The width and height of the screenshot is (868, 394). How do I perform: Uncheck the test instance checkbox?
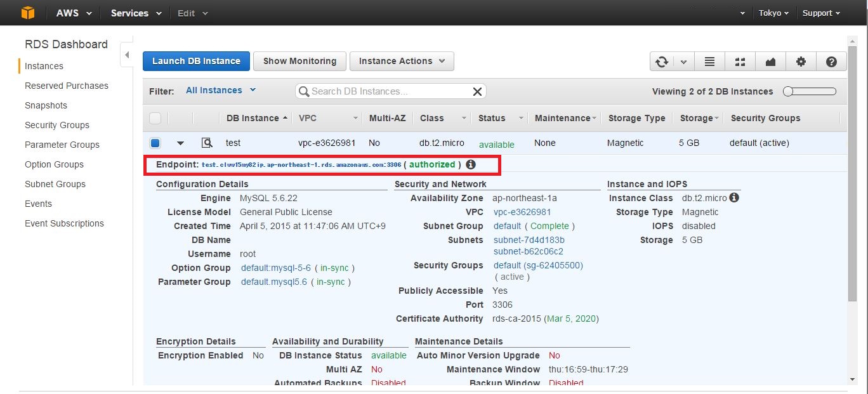click(x=155, y=143)
